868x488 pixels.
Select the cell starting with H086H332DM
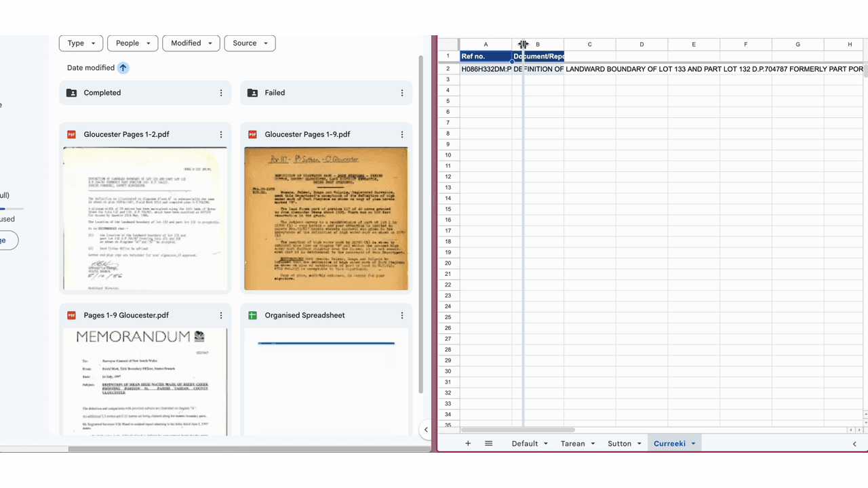click(x=486, y=69)
